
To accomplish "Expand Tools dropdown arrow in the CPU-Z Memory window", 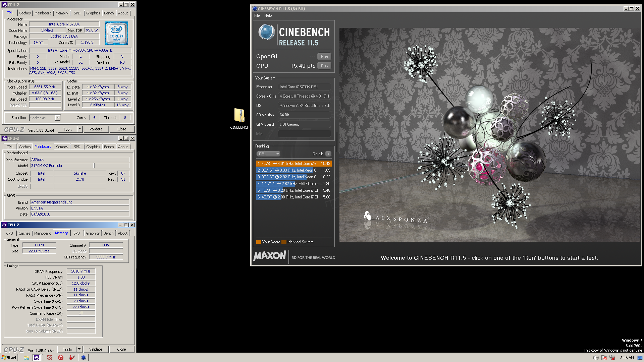I will [x=79, y=349].
